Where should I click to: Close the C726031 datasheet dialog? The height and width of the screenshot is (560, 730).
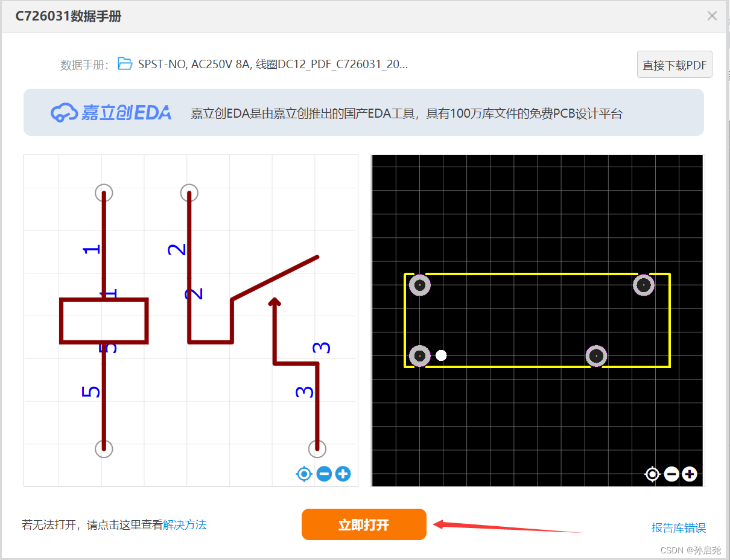712,16
